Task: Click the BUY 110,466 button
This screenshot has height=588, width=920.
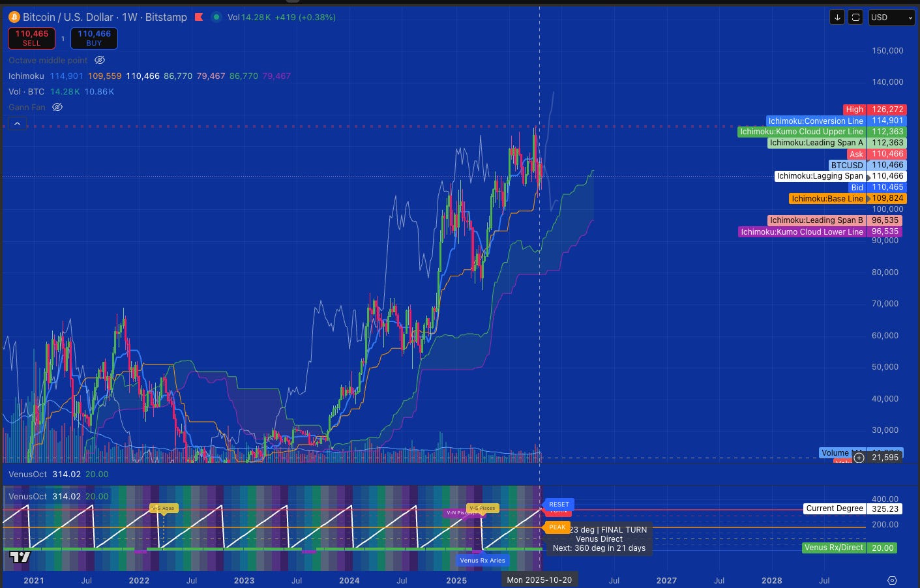Action: [94, 38]
